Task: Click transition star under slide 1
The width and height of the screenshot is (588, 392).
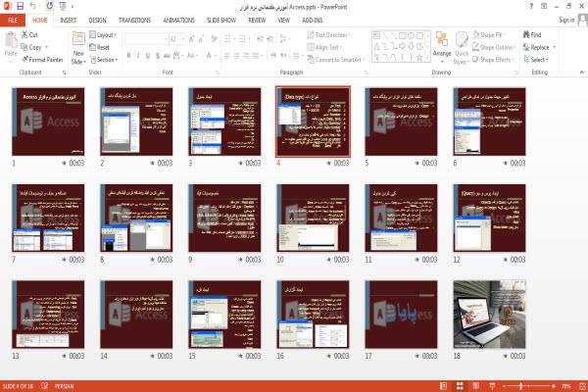Action: point(64,163)
